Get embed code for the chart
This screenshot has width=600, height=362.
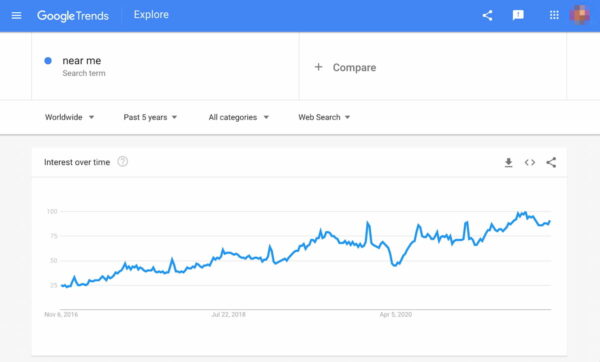click(530, 163)
